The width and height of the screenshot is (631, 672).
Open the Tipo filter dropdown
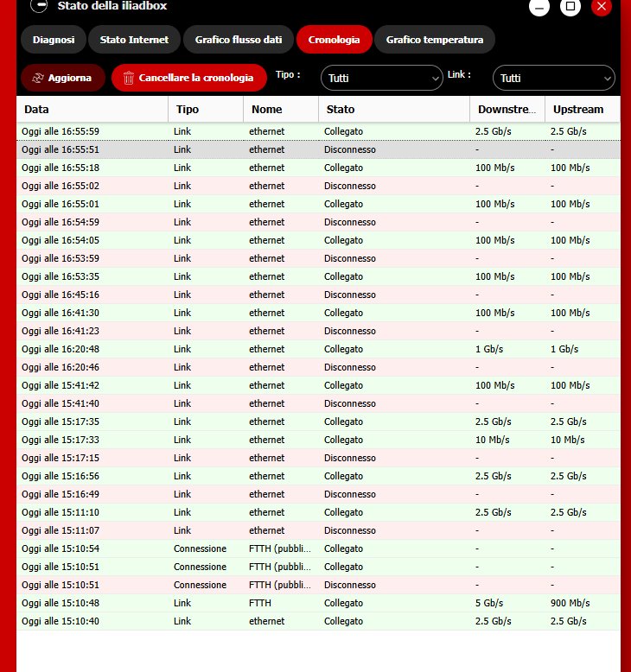[381, 78]
